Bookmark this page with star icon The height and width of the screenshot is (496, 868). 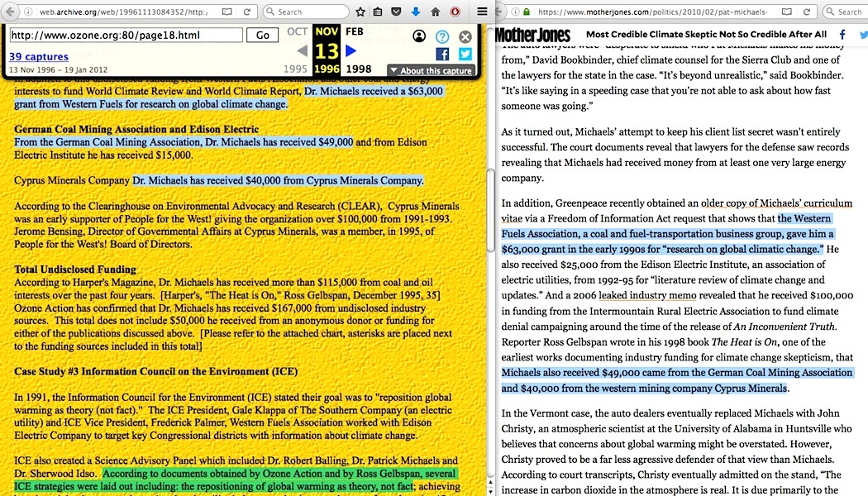pos(360,12)
